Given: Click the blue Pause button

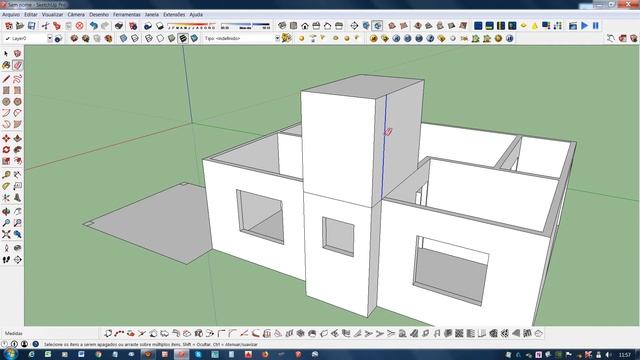Looking at the screenshot, I should [x=596, y=26].
